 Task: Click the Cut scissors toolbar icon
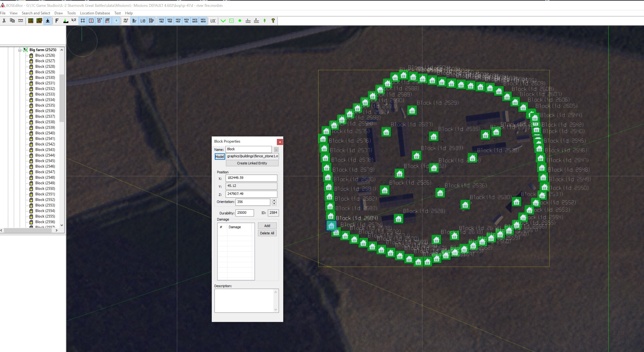click(4, 21)
